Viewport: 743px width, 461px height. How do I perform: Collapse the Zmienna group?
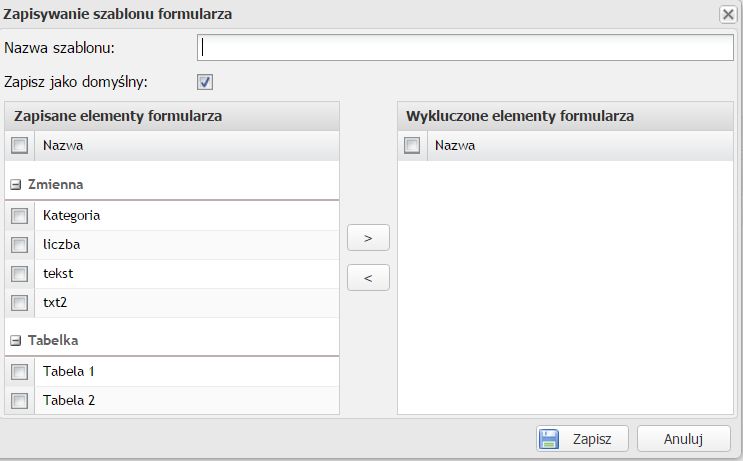coord(16,185)
